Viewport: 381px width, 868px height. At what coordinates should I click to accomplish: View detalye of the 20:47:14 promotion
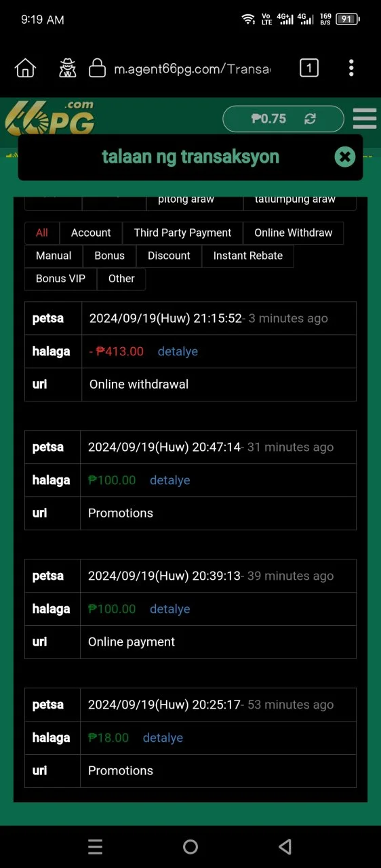tap(169, 480)
